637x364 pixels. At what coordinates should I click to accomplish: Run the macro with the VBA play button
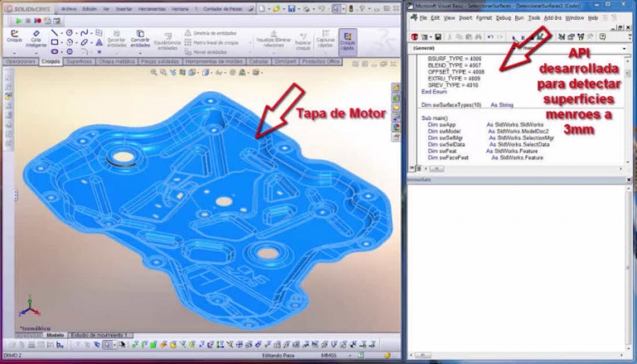[514, 36]
